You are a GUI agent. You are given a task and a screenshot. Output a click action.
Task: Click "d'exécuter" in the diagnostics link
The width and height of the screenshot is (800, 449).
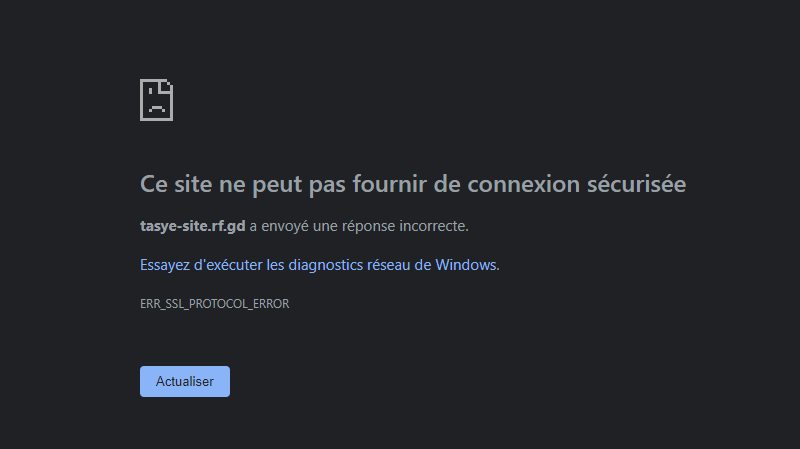click(x=225, y=265)
